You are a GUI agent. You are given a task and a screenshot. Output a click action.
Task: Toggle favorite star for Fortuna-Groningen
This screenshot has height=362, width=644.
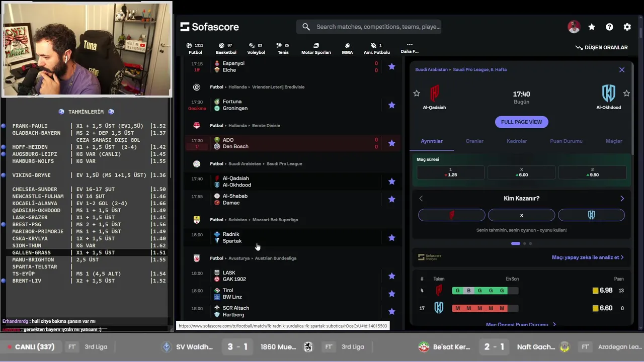pyautogui.click(x=391, y=105)
